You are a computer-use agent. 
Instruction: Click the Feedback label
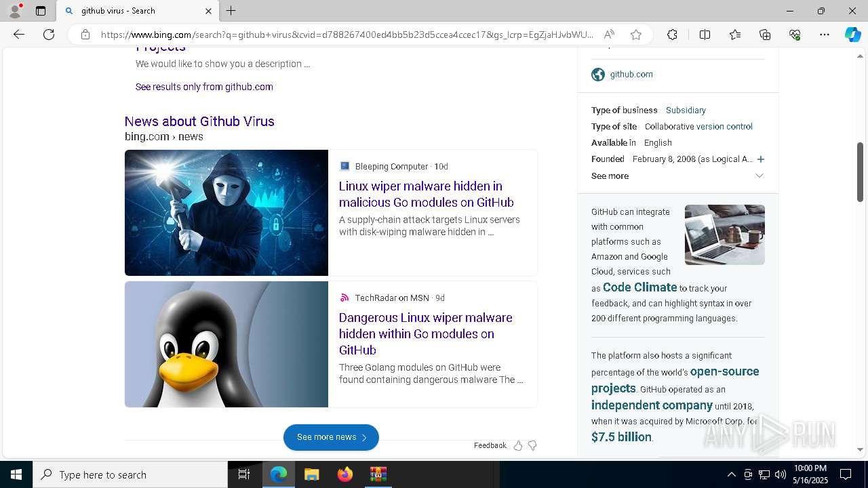pos(490,445)
